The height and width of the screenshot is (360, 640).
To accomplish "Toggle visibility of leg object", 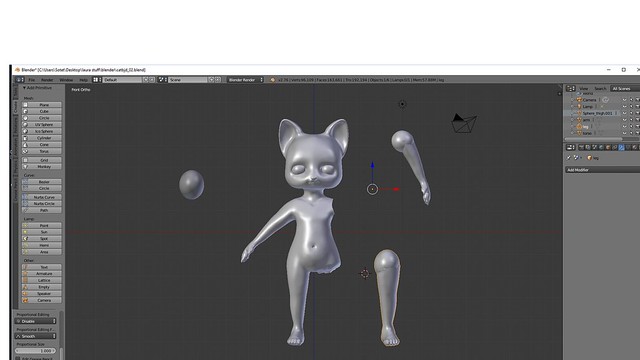I will [624, 127].
